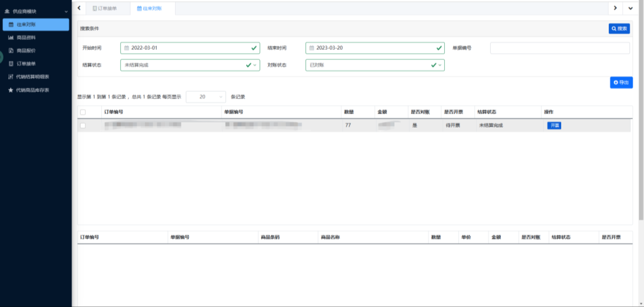Viewport: 644px width, 307px height.
Task: Click the calendar icon in 开始时间 field
Action: click(126, 48)
